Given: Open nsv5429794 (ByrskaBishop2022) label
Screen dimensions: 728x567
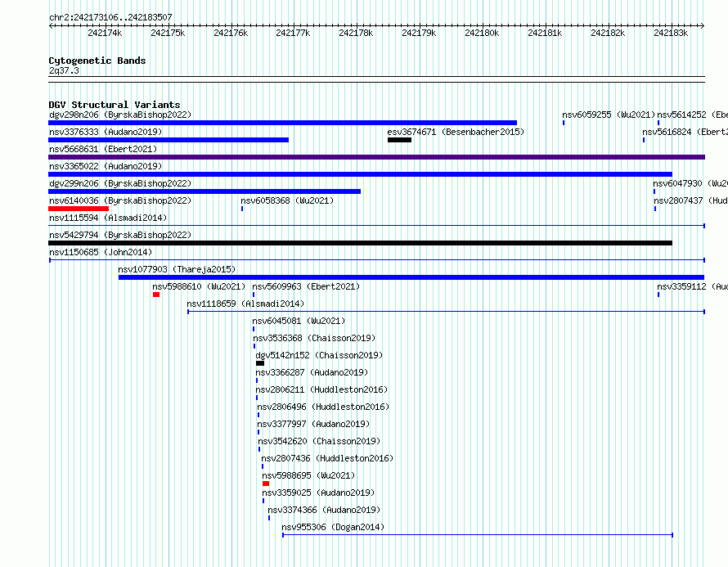Looking at the screenshot, I should tap(120, 235).
